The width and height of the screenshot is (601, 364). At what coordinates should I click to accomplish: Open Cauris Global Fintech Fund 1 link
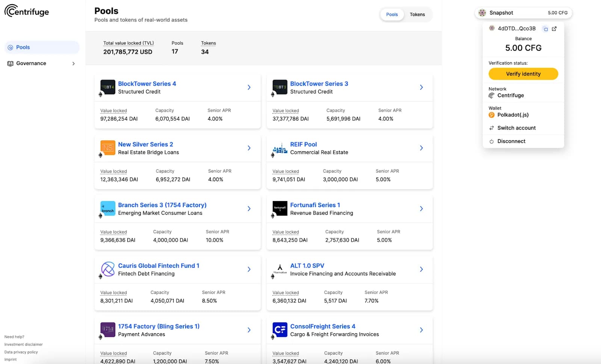(159, 266)
